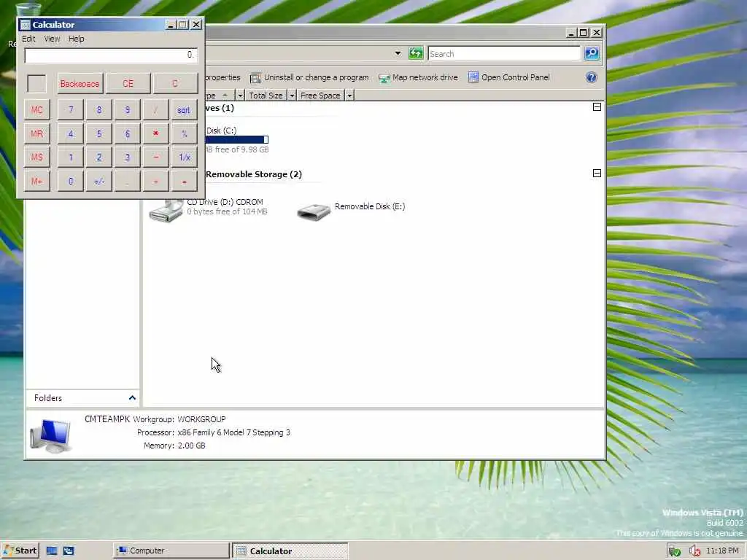Tap the digit 2 key
This screenshot has width=747, height=560.
[x=99, y=157]
